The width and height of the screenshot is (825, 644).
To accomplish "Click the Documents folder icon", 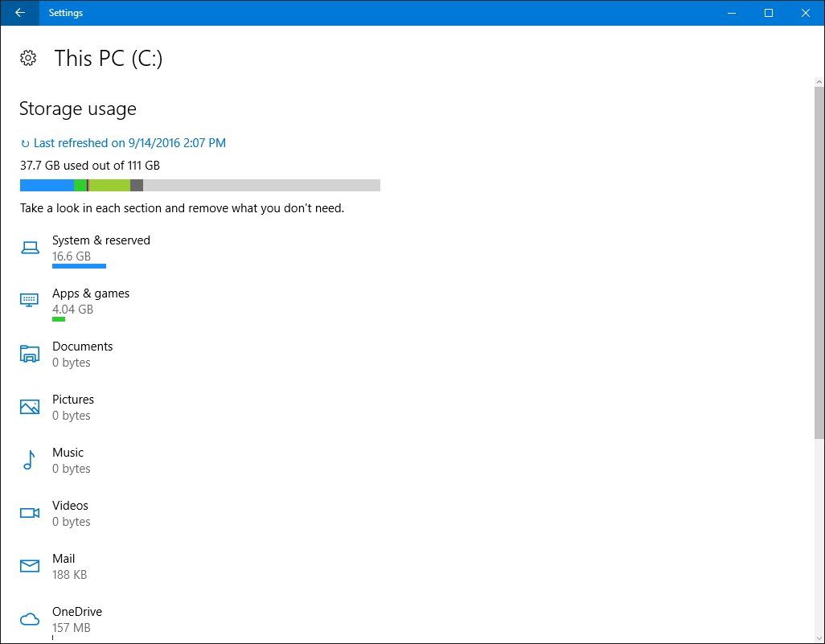I will click(29, 353).
